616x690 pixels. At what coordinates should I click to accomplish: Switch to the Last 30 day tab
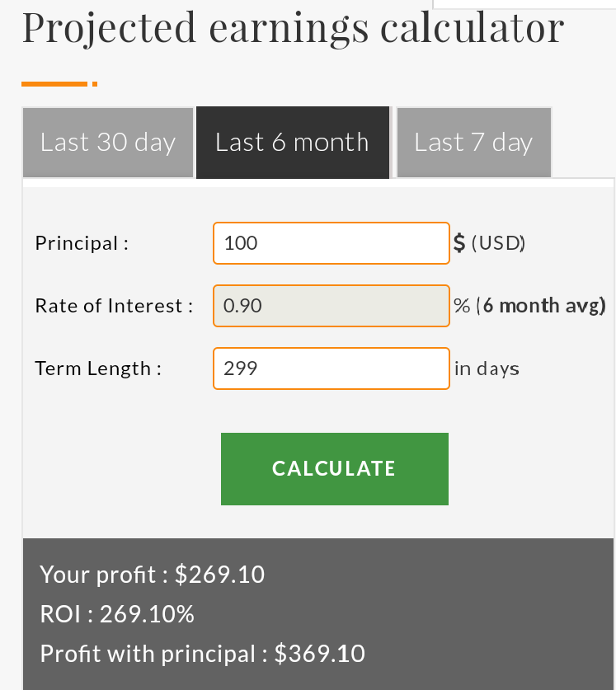click(x=108, y=143)
